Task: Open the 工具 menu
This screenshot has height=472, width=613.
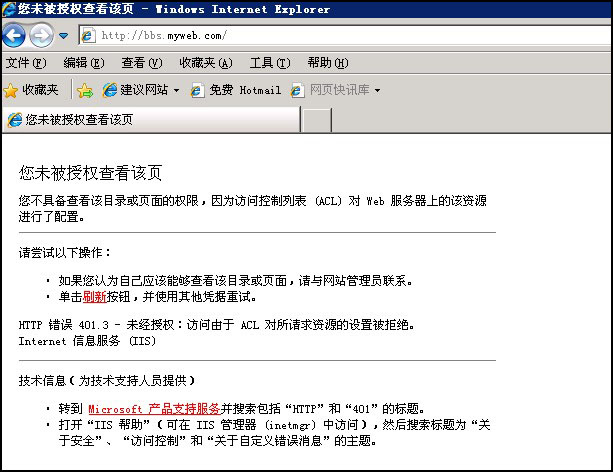Action: coord(269,63)
